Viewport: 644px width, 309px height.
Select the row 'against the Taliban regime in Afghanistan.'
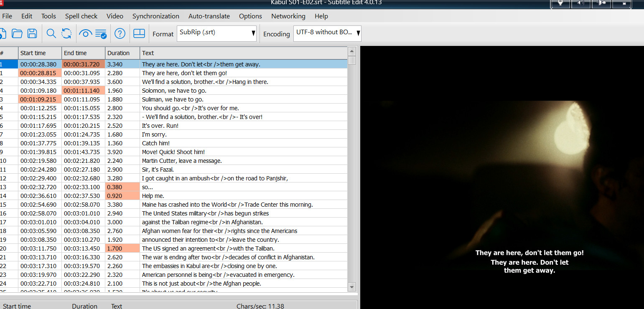(174, 222)
